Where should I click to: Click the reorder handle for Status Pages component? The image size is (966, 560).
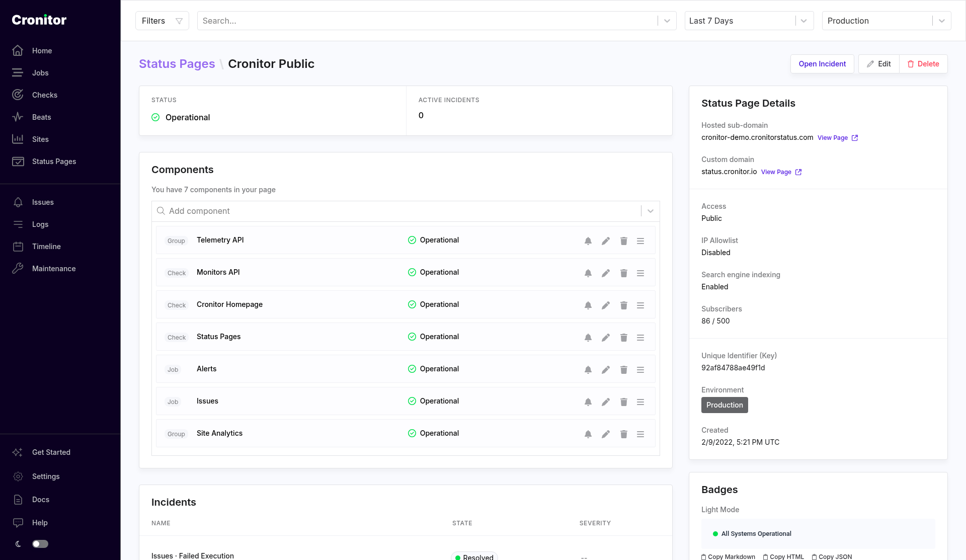(x=640, y=338)
